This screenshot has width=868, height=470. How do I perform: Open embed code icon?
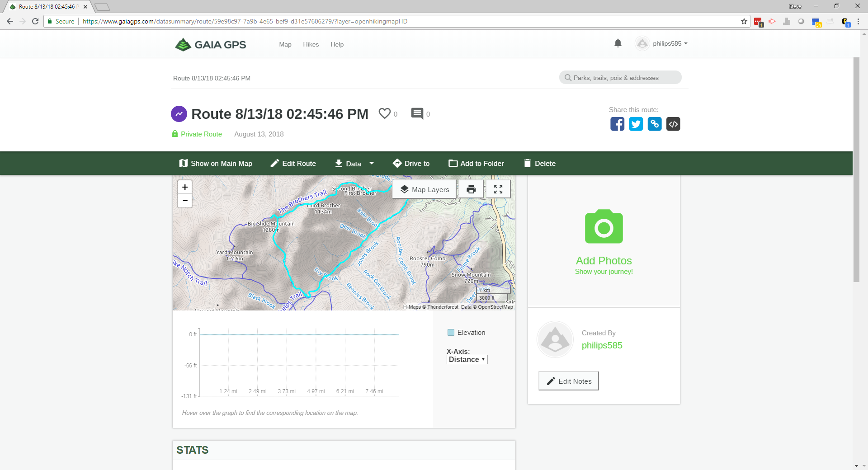pyautogui.click(x=673, y=124)
